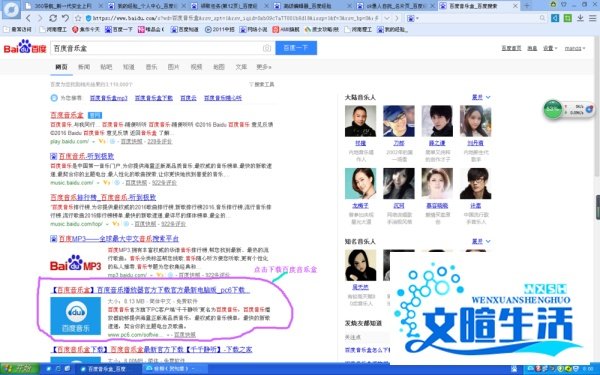This screenshot has height=375, width=600.
Task: Open the 百度知道 bookmark
Action: (x=185, y=29)
